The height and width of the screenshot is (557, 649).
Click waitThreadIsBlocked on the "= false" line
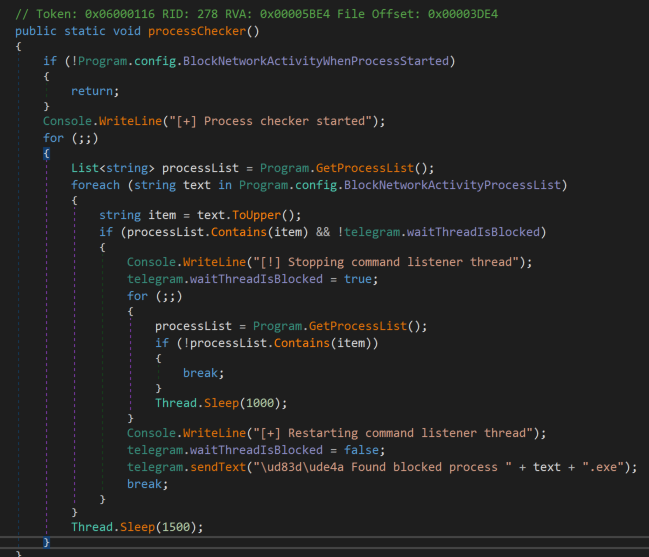tap(260, 450)
